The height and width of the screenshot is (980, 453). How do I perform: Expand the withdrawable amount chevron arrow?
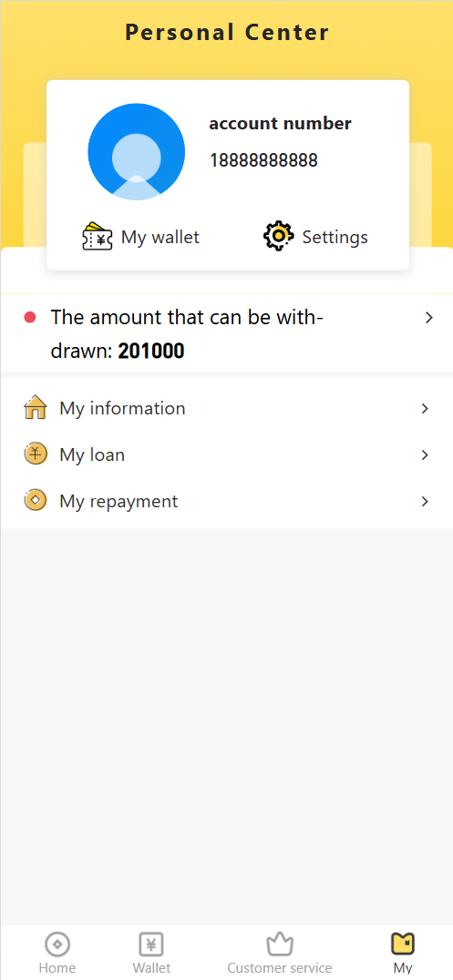tap(429, 318)
